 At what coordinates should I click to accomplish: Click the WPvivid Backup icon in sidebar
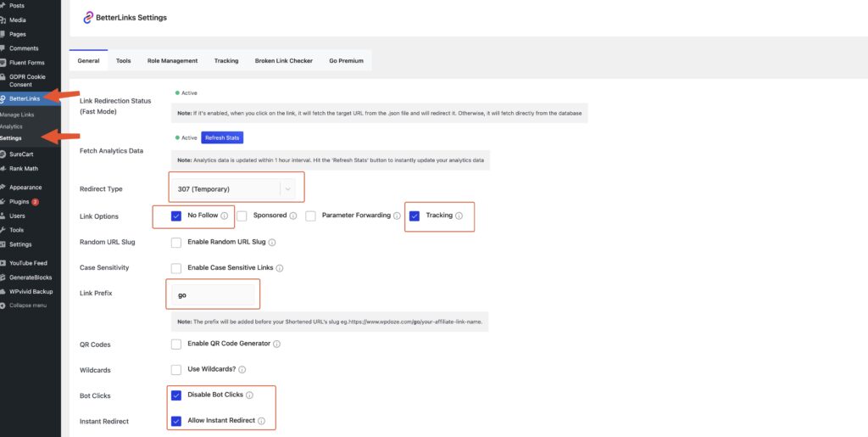(3, 291)
